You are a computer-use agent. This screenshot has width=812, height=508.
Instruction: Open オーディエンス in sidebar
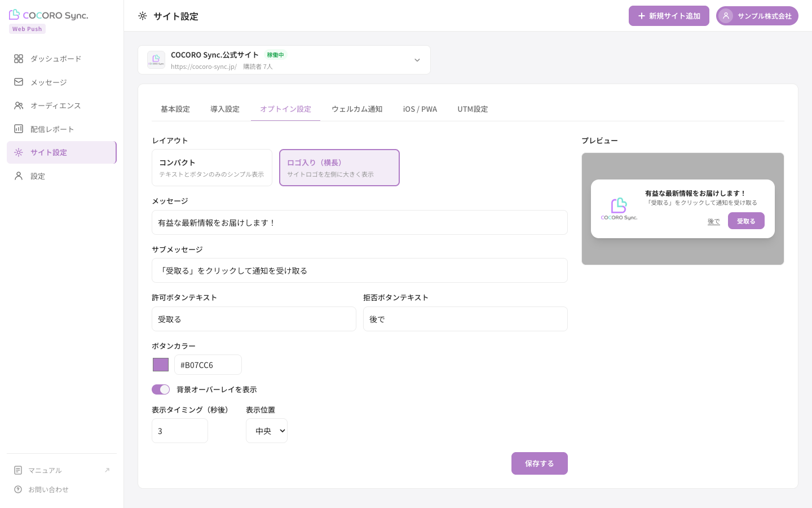tap(61, 106)
